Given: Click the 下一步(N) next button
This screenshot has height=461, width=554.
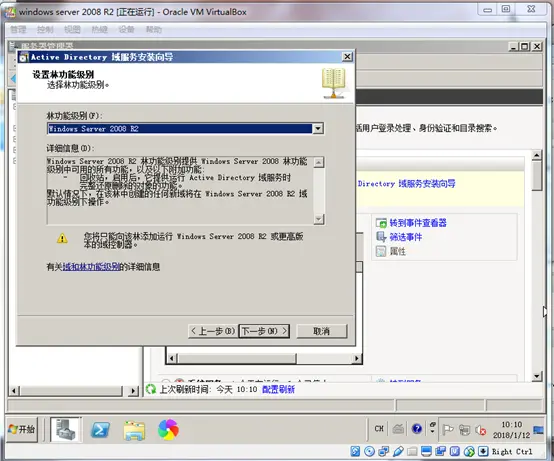Looking at the screenshot, I should pos(264,331).
